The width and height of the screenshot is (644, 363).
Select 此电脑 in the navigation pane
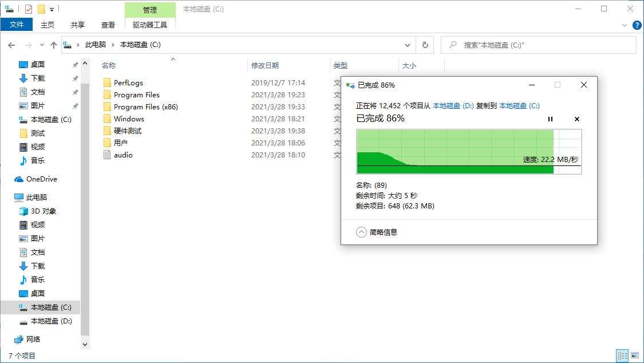point(36,197)
